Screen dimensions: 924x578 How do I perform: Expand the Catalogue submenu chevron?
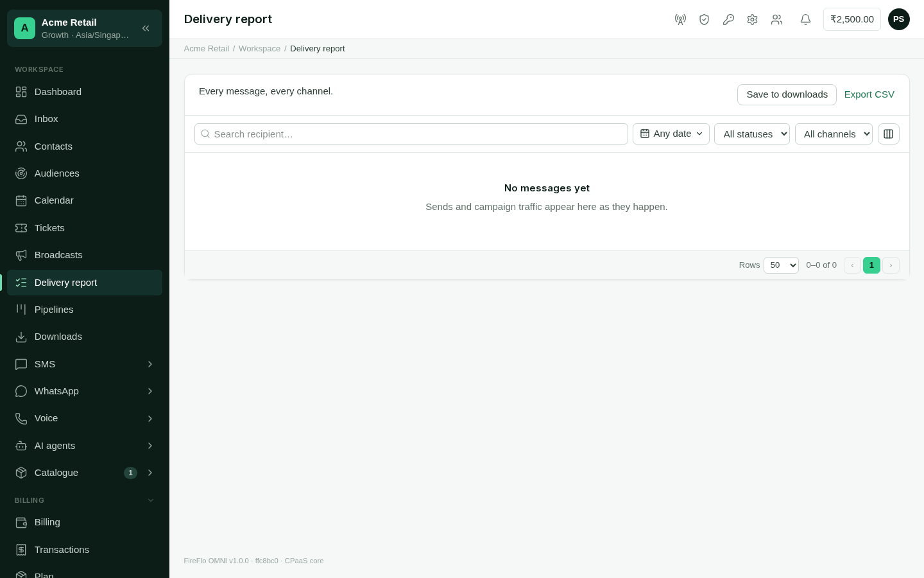(x=150, y=473)
